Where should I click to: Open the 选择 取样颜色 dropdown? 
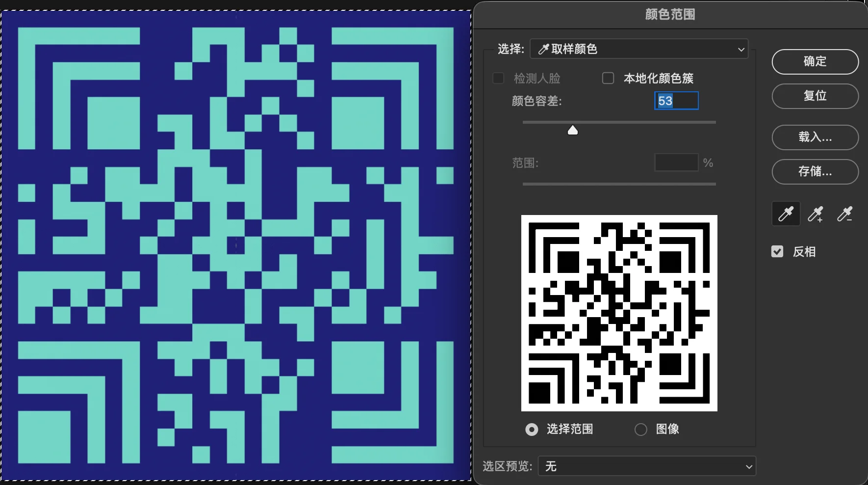[639, 49]
